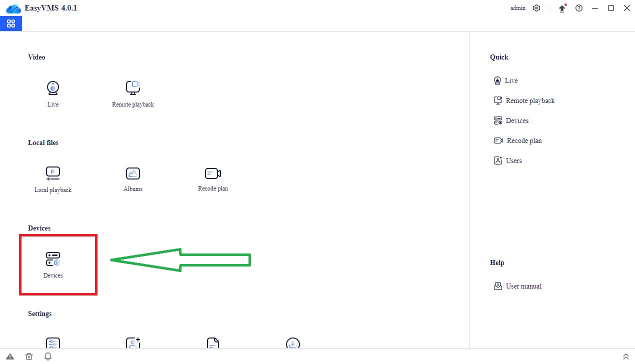Screen dimensions: 635x364
Task: Click the alarm warning triangle icon
Action: 10,356
